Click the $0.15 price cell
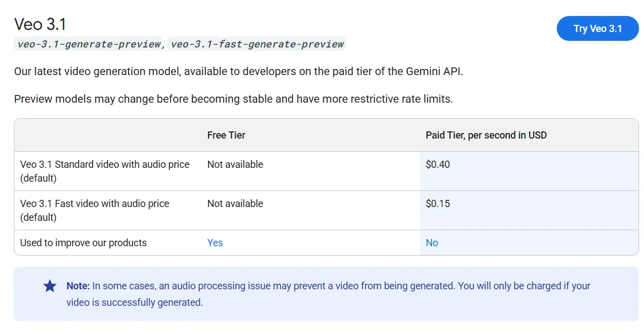This screenshot has height=334, width=644. coord(438,204)
